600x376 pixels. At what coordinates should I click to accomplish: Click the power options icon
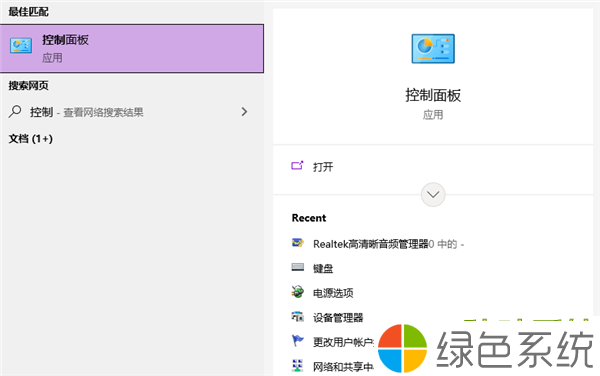tap(298, 291)
